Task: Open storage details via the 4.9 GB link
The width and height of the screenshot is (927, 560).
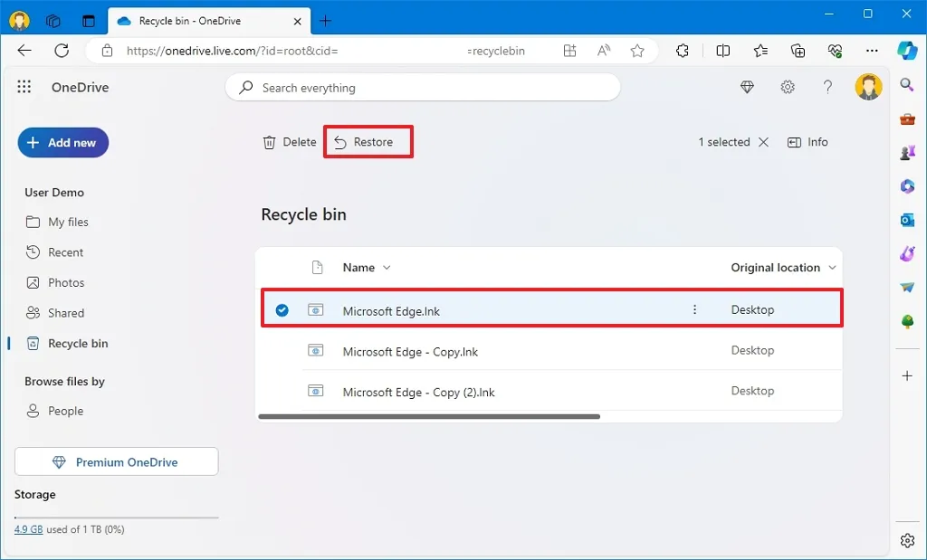Action: pyautogui.click(x=28, y=529)
